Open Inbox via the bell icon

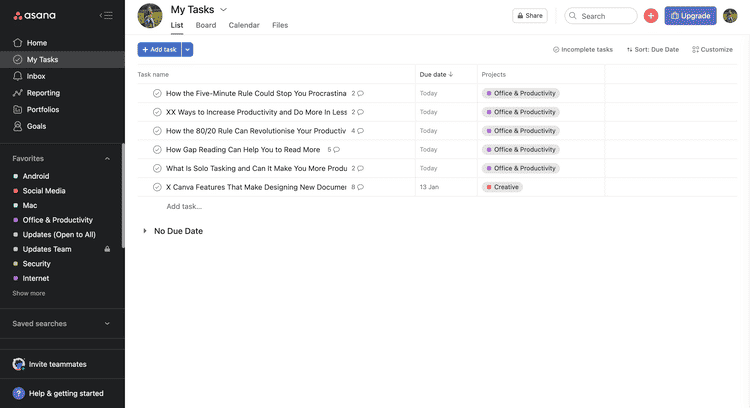pos(17,76)
